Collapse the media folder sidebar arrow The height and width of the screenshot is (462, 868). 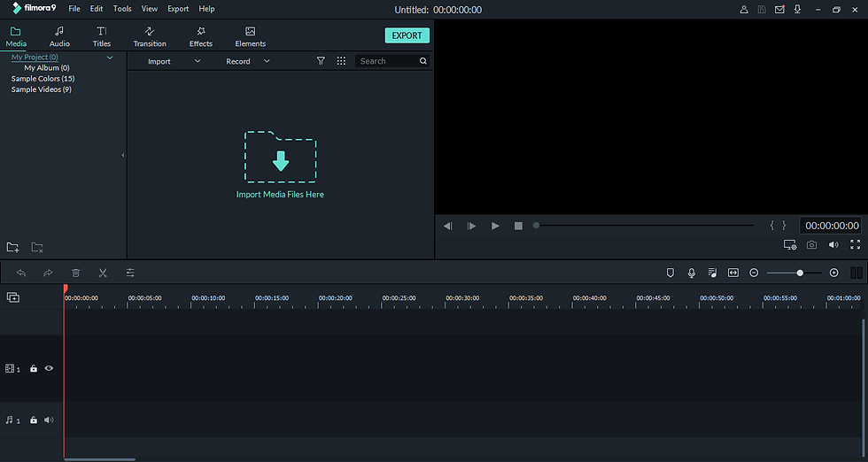(122, 156)
